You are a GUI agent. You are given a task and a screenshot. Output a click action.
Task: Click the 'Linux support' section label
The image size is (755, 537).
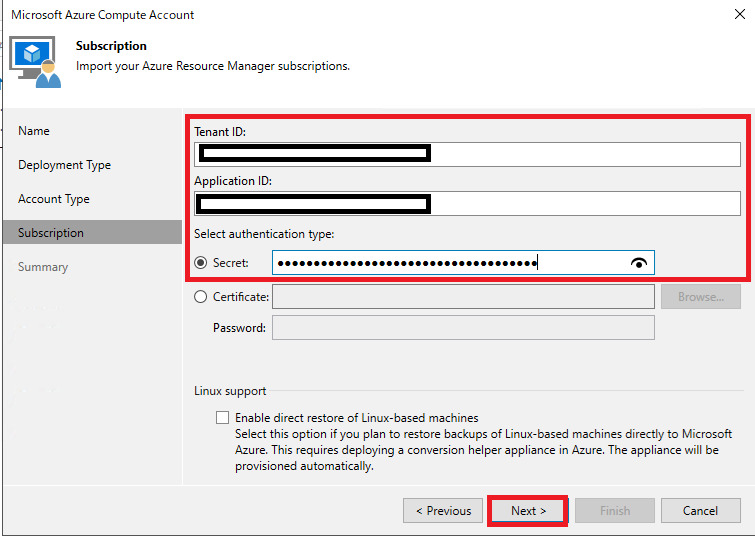coord(230,391)
